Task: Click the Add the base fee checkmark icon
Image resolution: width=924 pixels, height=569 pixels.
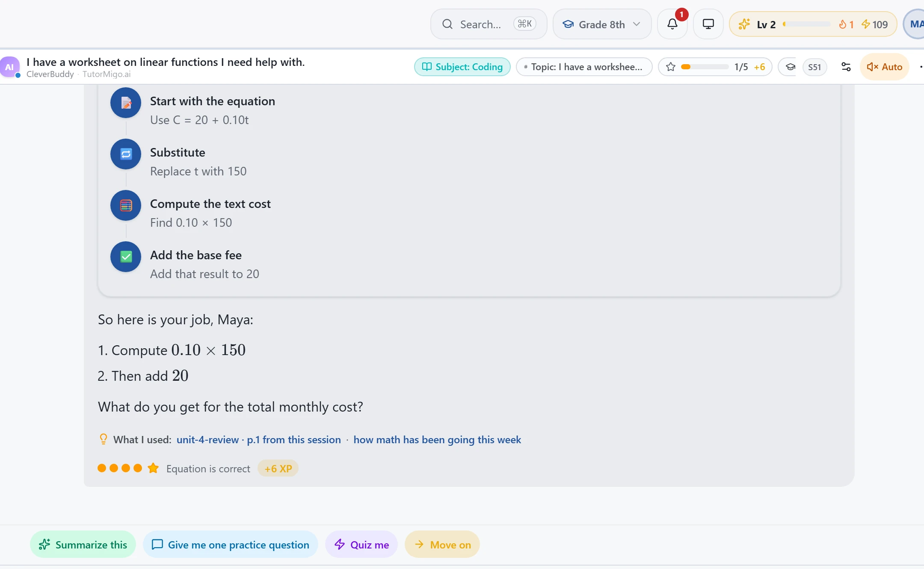Action: click(x=126, y=257)
